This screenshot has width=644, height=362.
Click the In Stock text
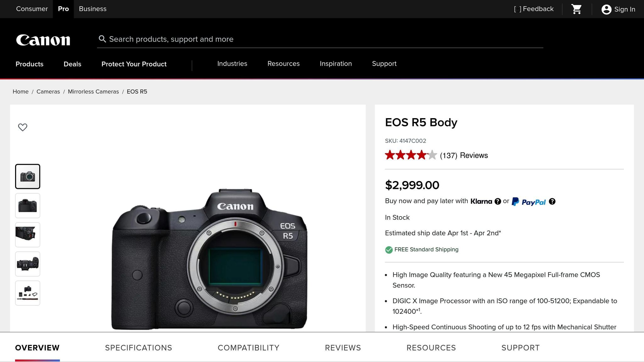pyautogui.click(x=397, y=217)
